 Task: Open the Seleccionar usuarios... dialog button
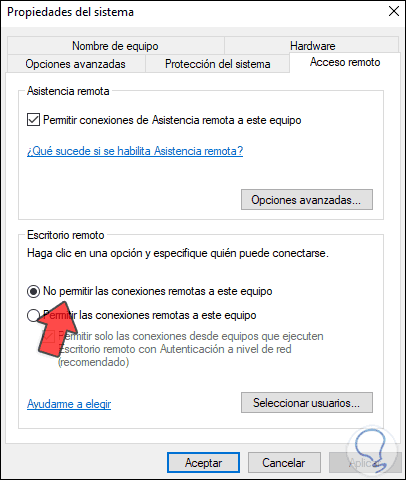click(x=307, y=403)
